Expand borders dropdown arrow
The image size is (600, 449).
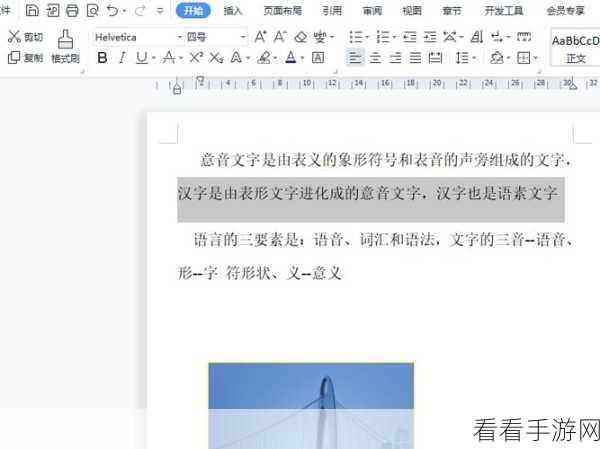tap(536, 58)
